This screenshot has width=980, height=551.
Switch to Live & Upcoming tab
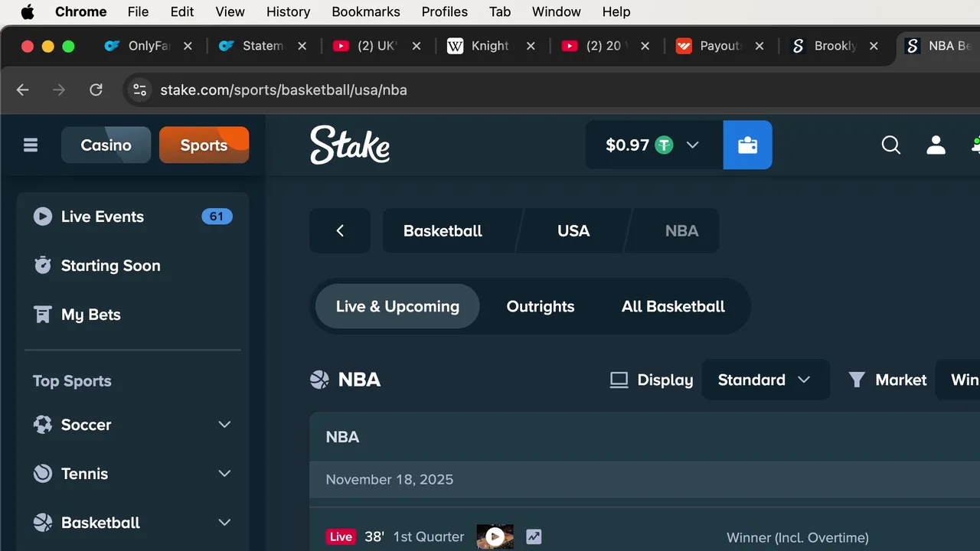pyautogui.click(x=397, y=306)
